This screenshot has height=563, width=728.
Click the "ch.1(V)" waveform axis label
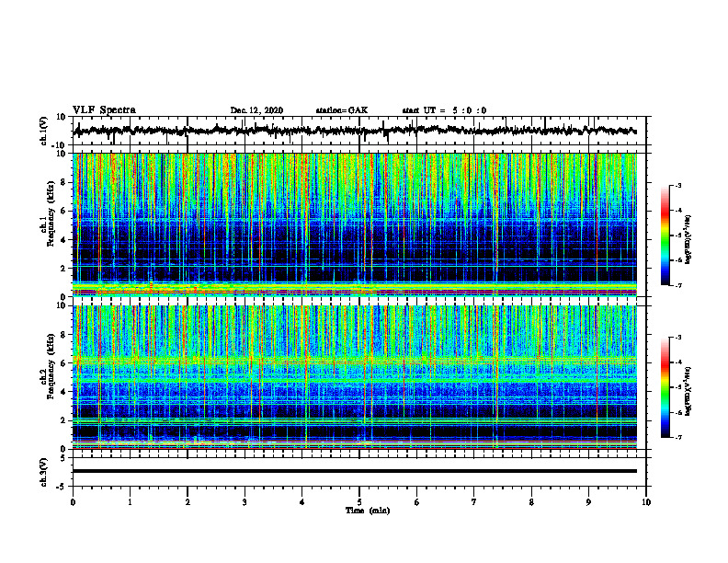coord(43,131)
